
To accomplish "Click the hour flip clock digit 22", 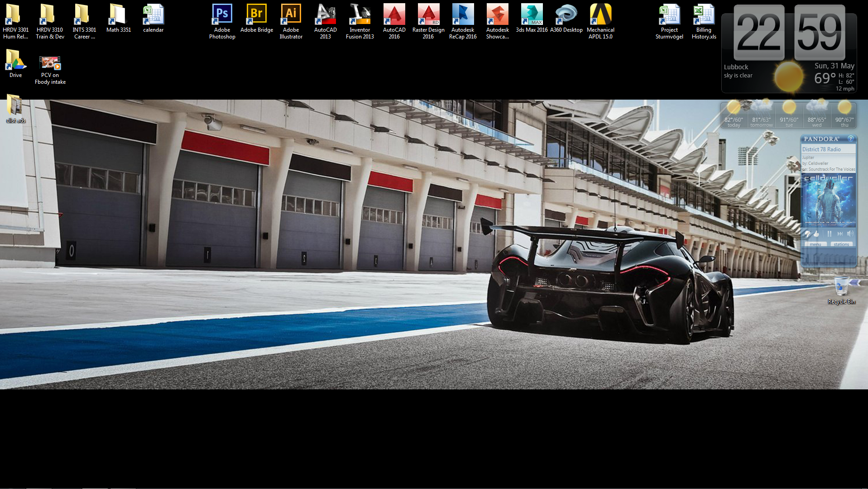I will [x=759, y=33].
